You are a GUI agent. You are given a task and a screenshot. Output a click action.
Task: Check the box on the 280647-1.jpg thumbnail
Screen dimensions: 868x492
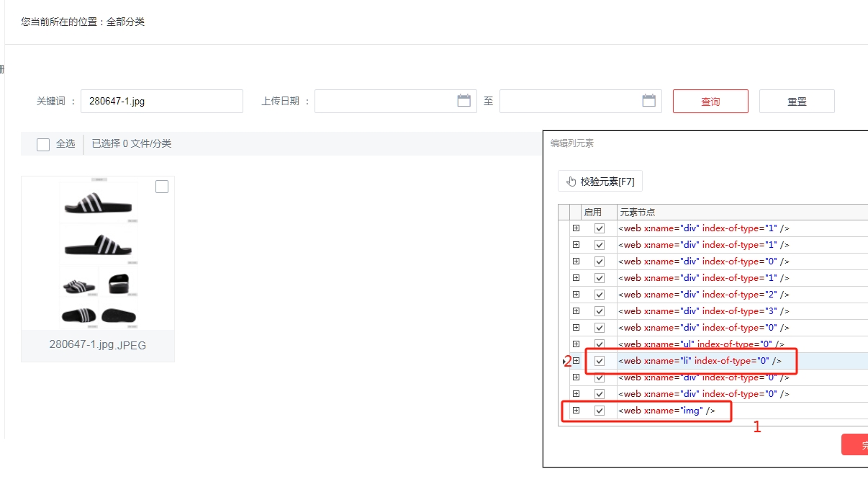162,187
